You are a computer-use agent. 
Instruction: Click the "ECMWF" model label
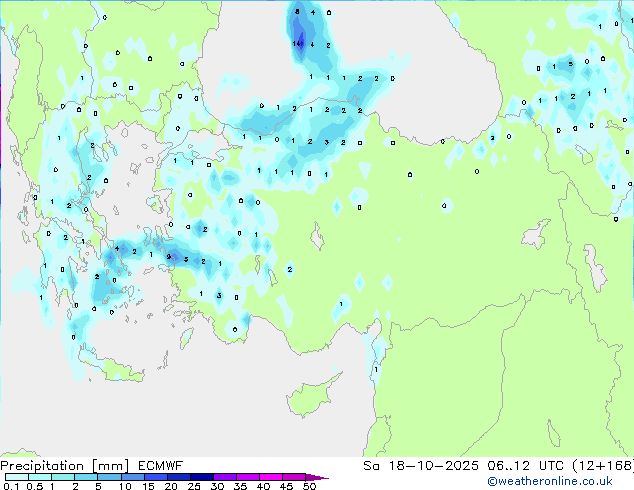click(x=160, y=466)
